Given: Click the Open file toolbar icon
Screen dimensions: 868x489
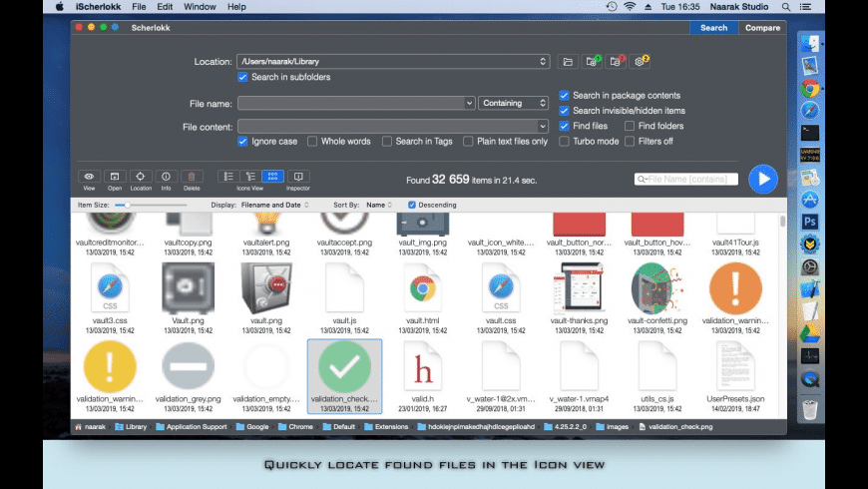Looking at the screenshot, I should coord(115,176).
